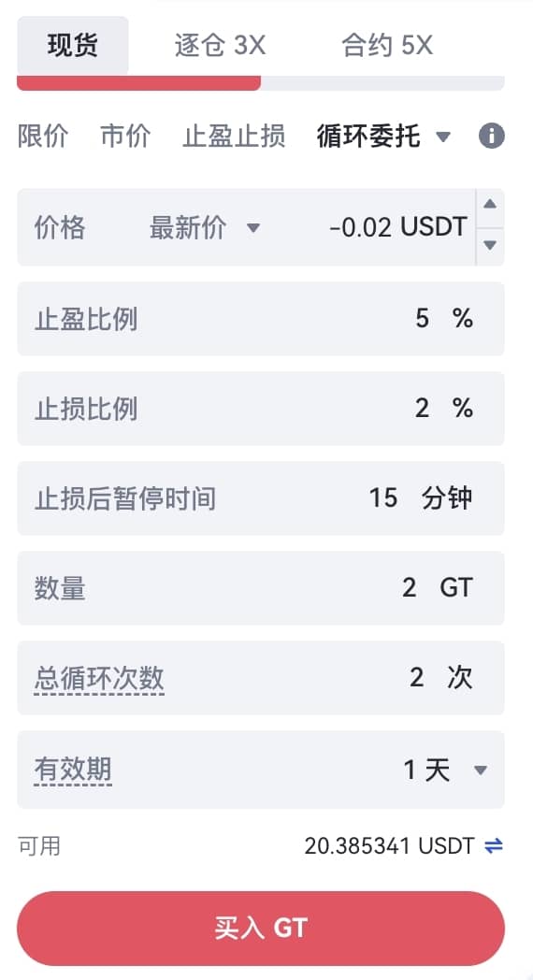The image size is (533, 980).
Task: Increase price with the up stepper arrow
Action: pyautogui.click(x=490, y=205)
